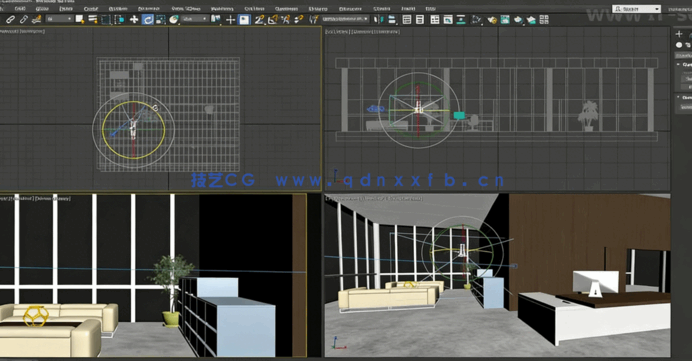
Task: Open the Workspaces dropdown at top right
Action: click(x=636, y=9)
